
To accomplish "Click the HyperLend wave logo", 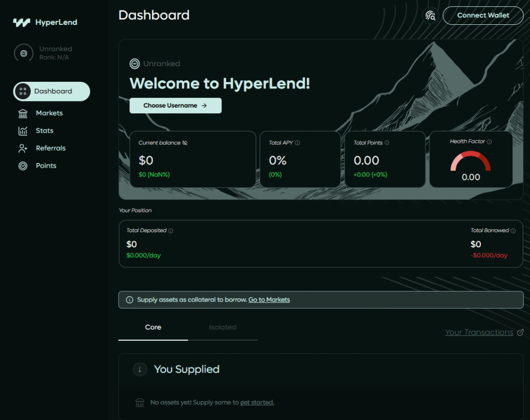I will click(21, 22).
